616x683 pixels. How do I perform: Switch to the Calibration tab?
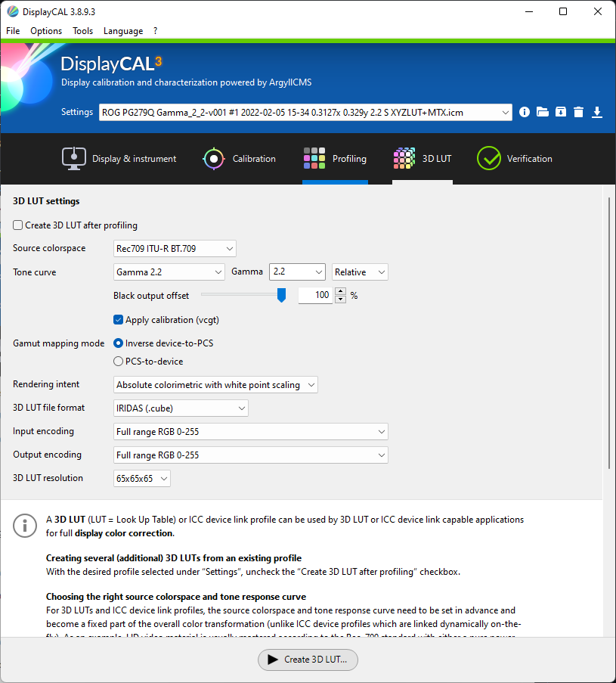pos(240,159)
